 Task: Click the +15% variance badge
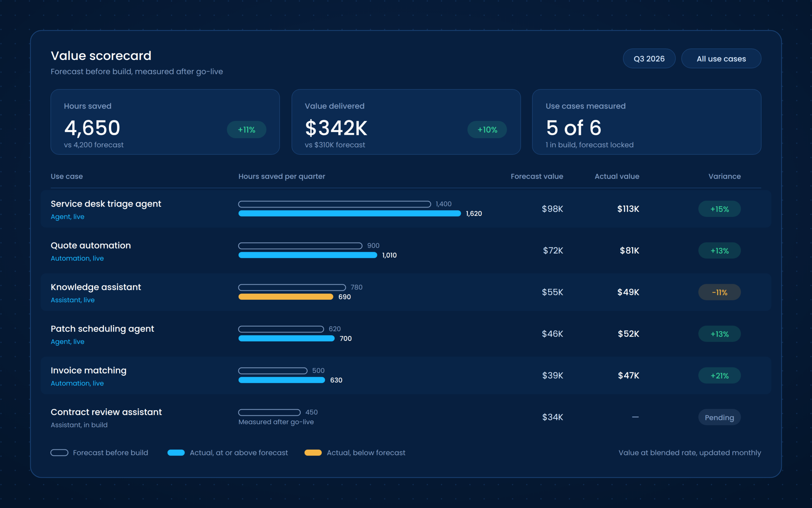(x=719, y=209)
